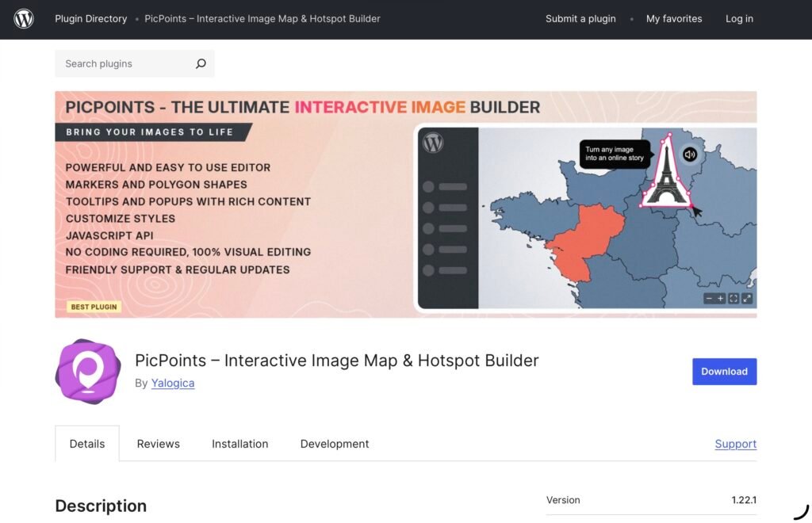The height and width of the screenshot is (523, 812).
Task: Click the fullscreen icon on banner map
Action: pyautogui.click(x=733, y=299)
